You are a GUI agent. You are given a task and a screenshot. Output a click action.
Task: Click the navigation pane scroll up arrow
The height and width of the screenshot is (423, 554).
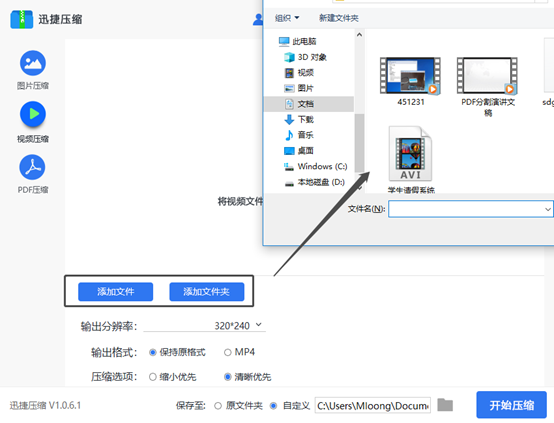[x=359, y=35]
